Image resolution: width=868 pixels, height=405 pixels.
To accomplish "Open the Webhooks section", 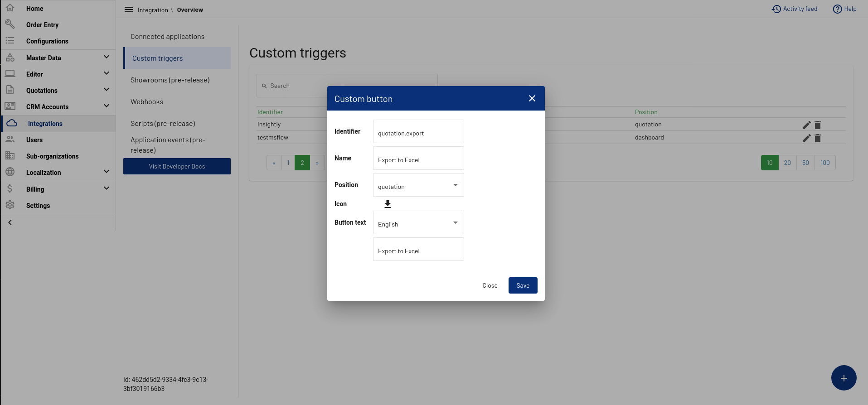I will pyautogui.click(x=147, y=102).
